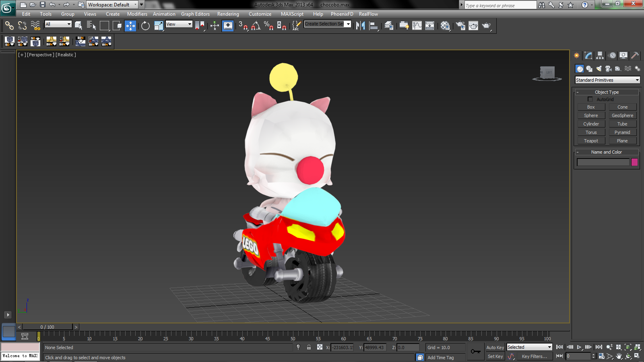Toggle the Angle Snap button
644x362 pixels.
256,26
